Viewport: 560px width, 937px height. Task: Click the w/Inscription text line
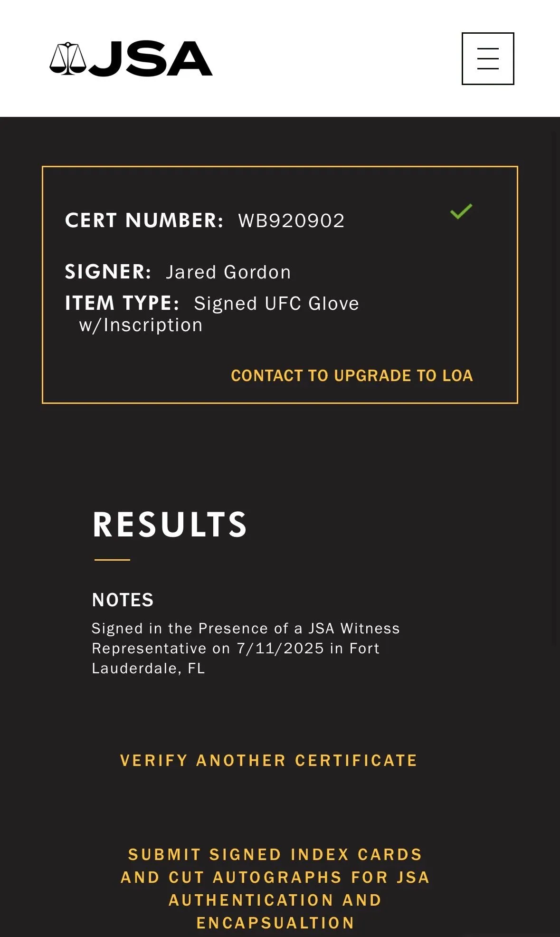[141, 325]
